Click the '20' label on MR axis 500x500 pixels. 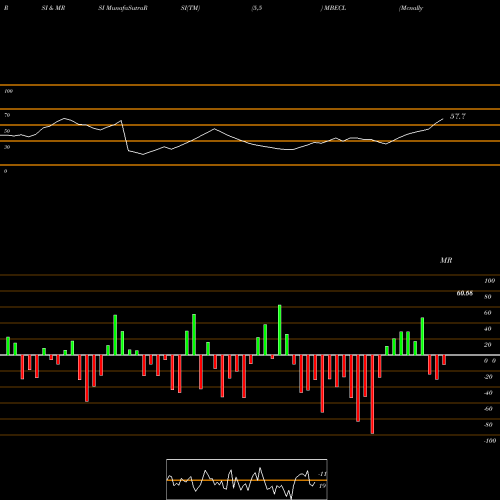point(488,345)
